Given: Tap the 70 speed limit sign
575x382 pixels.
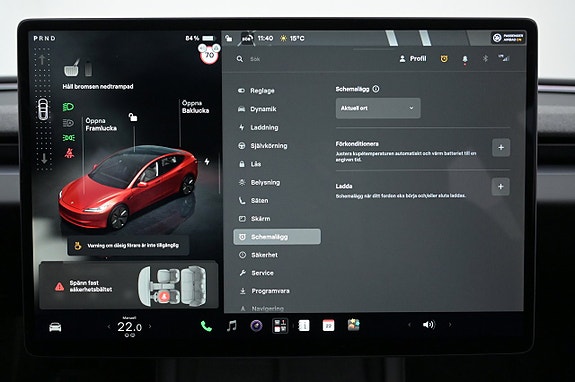Looking at the screenshot, I should click(x=209, y=55).
